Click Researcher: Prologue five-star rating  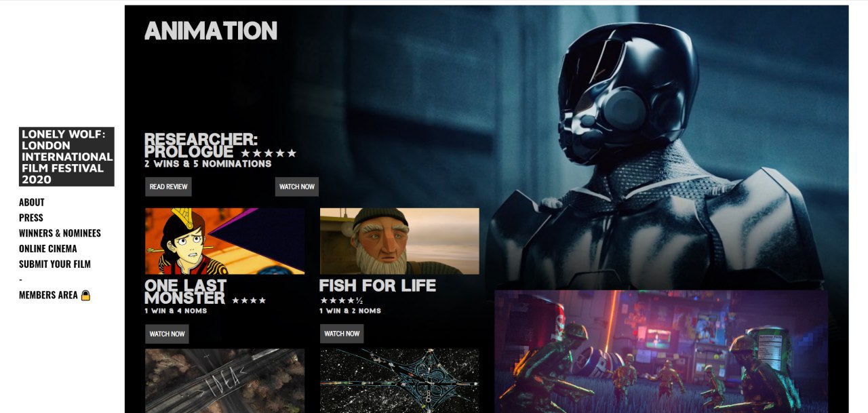tap(269, 153)
